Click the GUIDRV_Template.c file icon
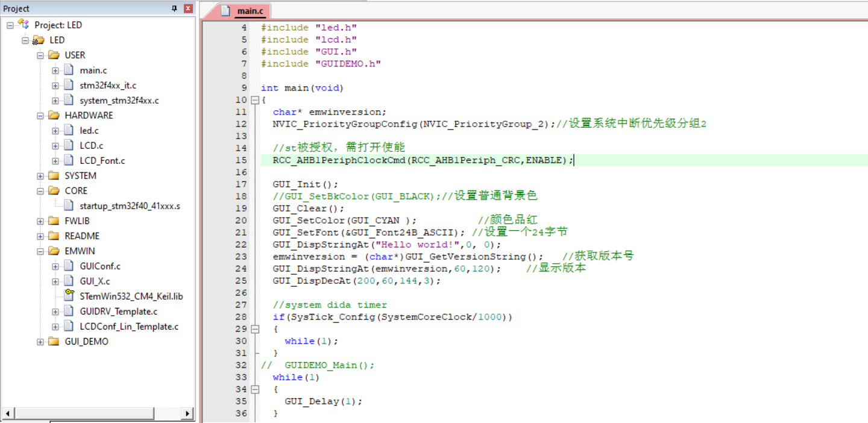The image size is (868, 423). point(69,311)
